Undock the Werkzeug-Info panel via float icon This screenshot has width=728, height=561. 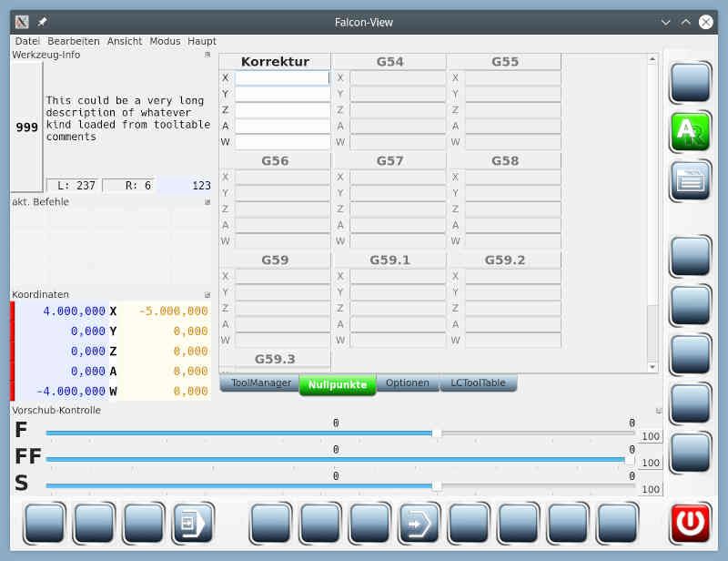[x=207, y=55]
